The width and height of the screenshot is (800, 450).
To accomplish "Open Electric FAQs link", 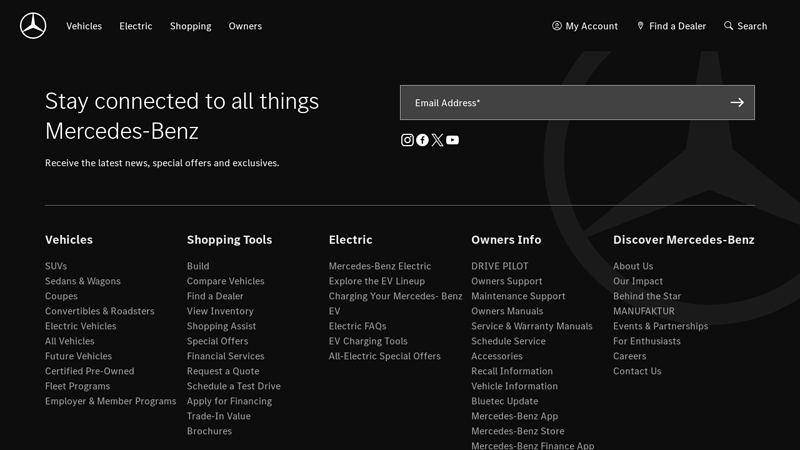I will 357,326.
